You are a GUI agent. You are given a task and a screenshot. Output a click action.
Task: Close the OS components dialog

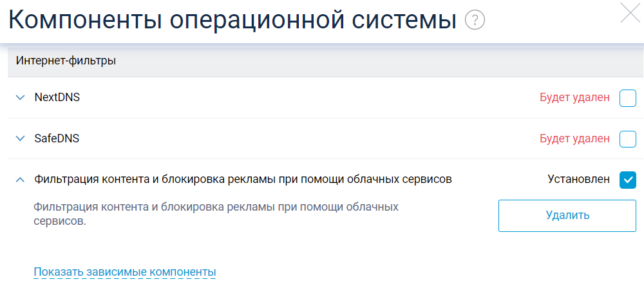pyautogui.click(x=630, y=14)
